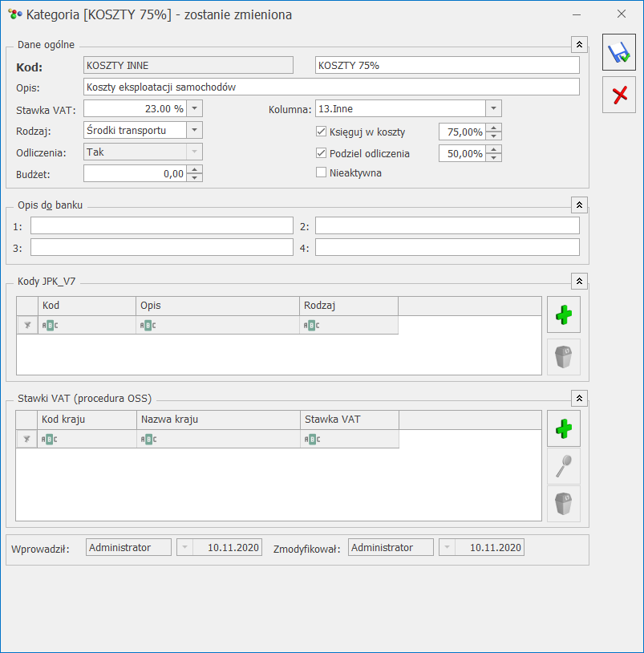Image resolution: width=644 pixels, height=653 pixels.
Task: Click the Stawka VAT filter cell in OSS table
Action: [x=350, y=439]
